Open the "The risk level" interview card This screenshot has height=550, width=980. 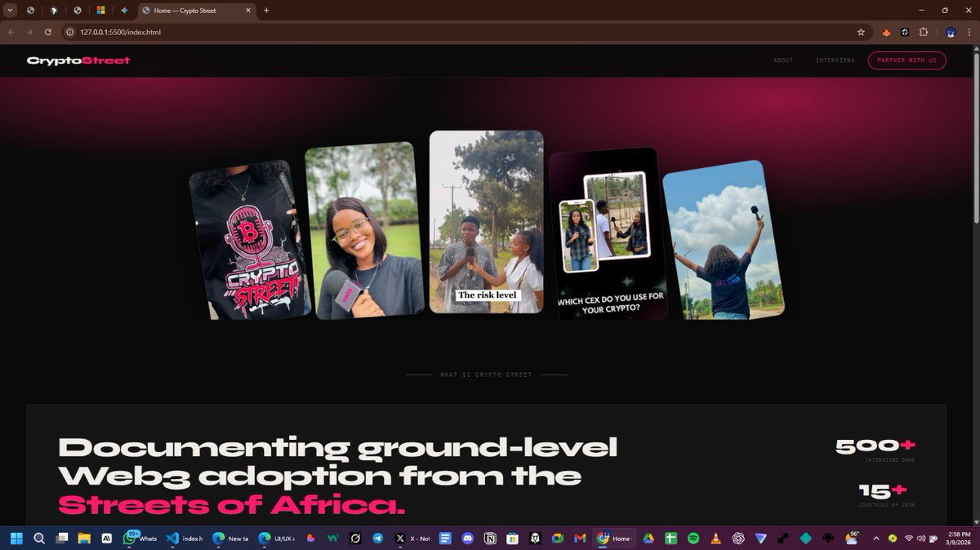pyautogui.click(x=487, y=222)
